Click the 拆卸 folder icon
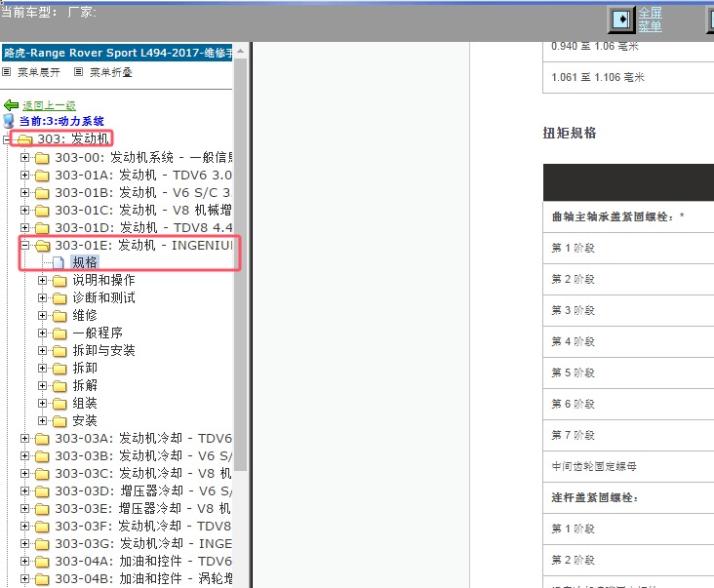 (59, 369)
